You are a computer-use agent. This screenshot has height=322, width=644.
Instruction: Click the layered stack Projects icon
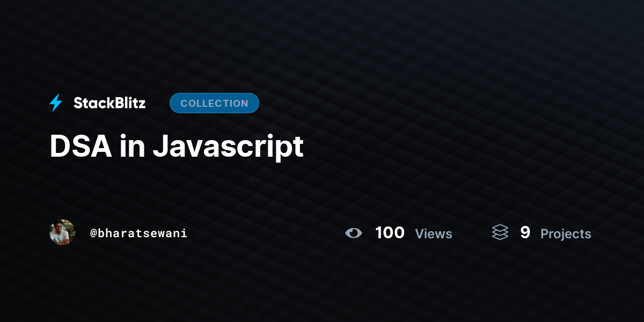tap(500, 232)
